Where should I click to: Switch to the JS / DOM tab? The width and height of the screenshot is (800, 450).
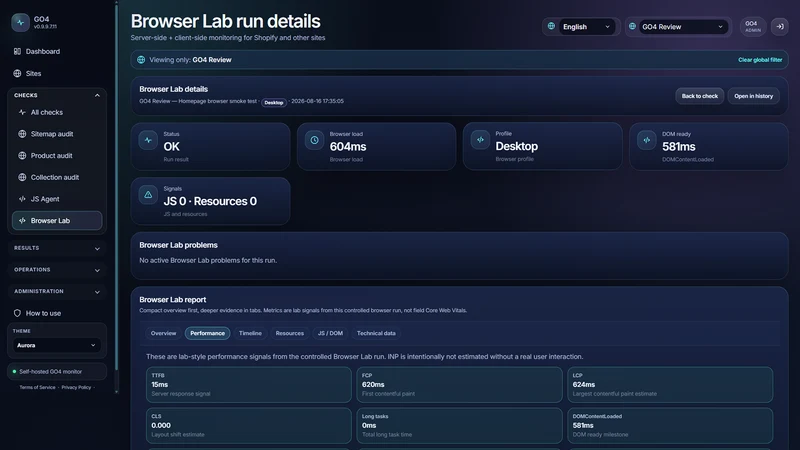click(330, 333)
